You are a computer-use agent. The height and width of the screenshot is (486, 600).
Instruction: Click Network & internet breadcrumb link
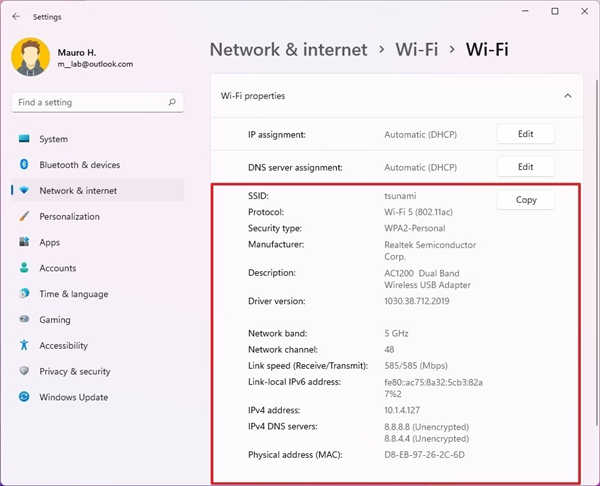(288, 49)
